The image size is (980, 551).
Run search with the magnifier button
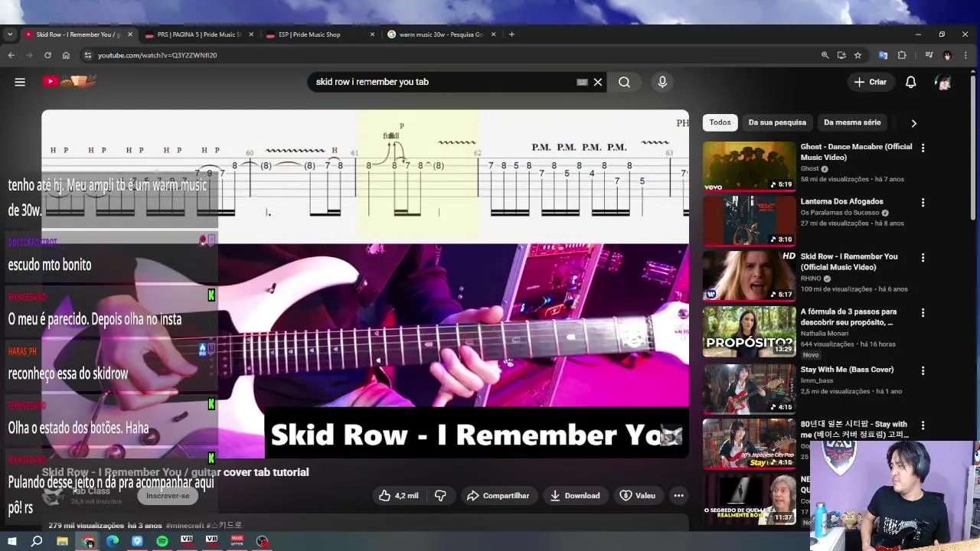(625, 82)
